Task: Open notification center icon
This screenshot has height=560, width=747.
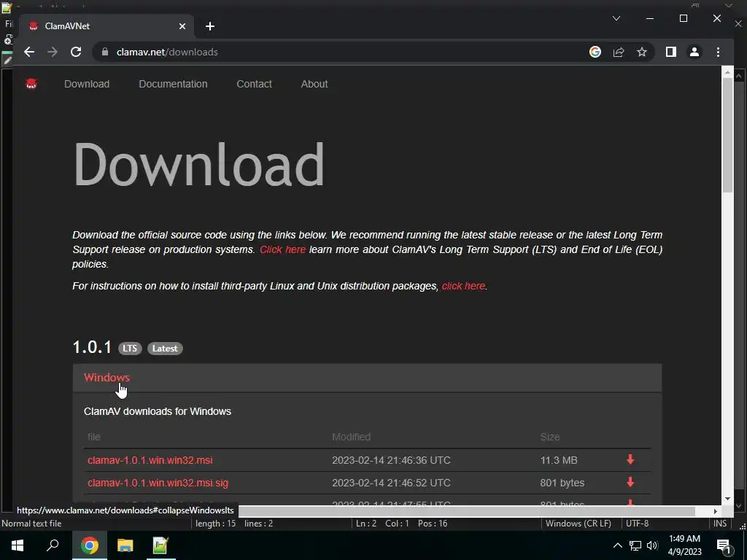Action: (724, 547)
